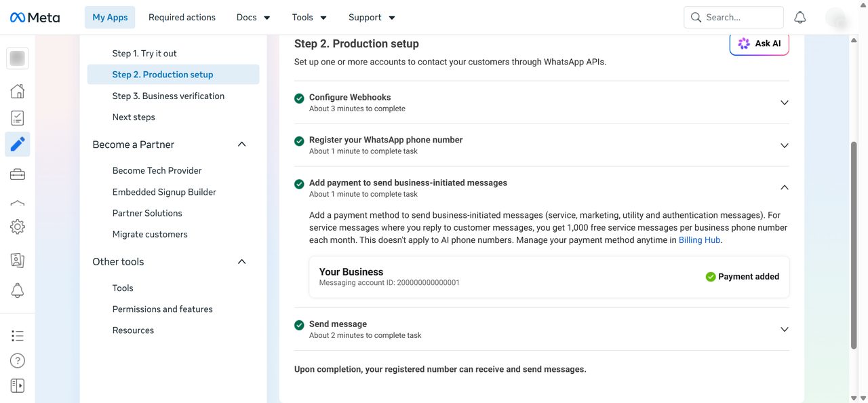The width and height of the screenshot is (868, 403).
Task: Toggle the sidebar collapse panel icon
Action: click(x=18, y=385)
